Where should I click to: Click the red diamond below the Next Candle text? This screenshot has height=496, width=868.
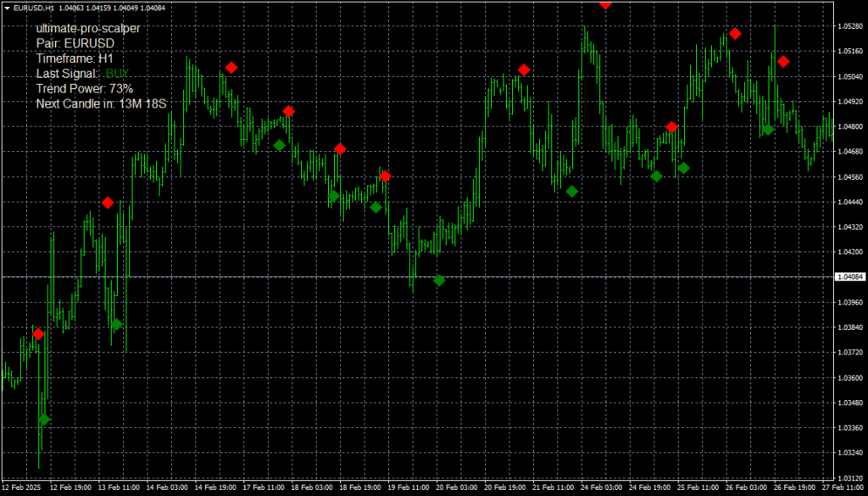(x=108, y=203)
